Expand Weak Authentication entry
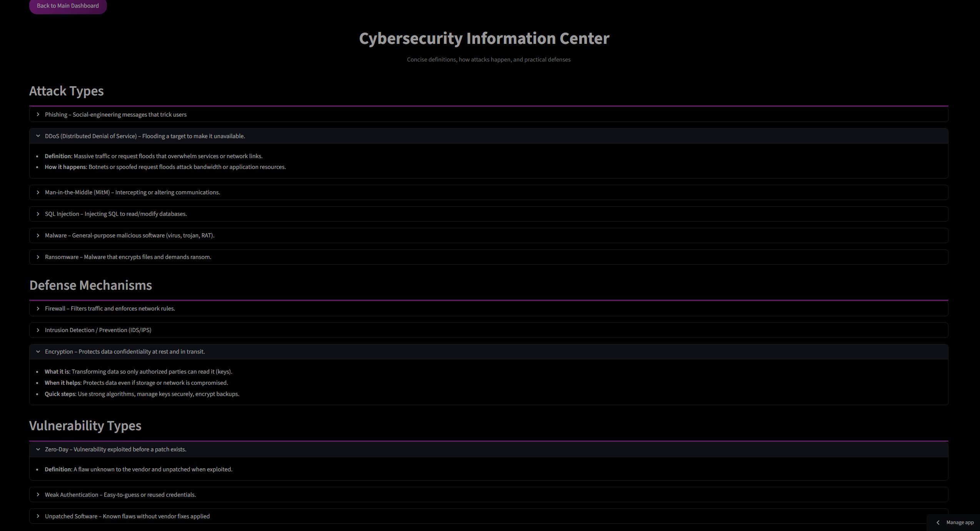 click(488, 495)
